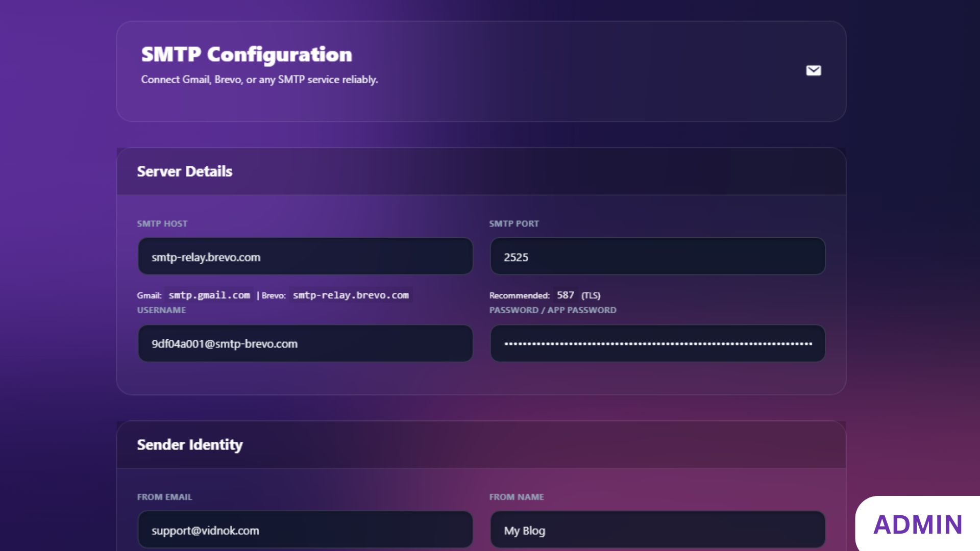Click the FROM EMAIL label
The width and height of the screenshot is (980, 551).
[x=164, y=497]
